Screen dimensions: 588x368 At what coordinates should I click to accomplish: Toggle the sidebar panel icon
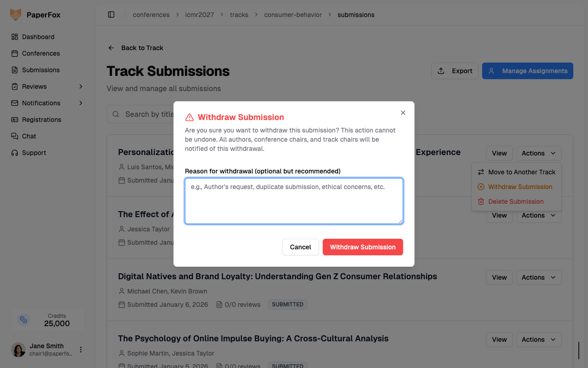(111, 15)
